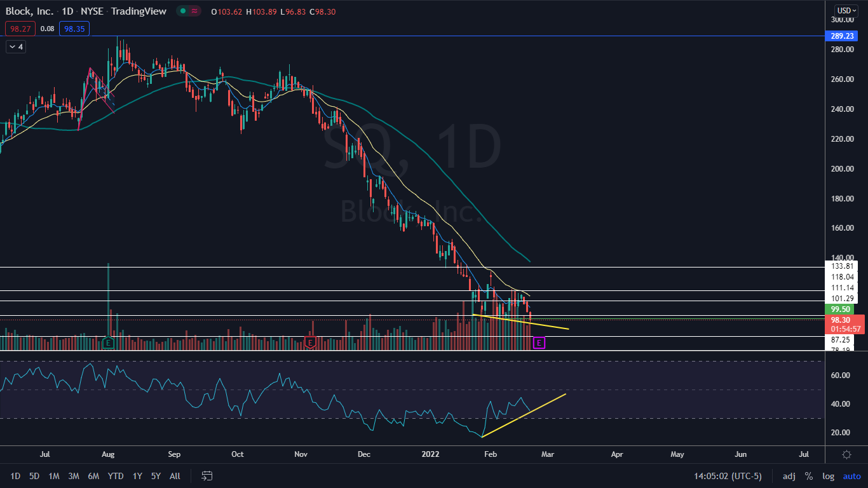Image resolution: width=868 pixels, height=488 pixels.
Task: Select the 3M time range
Action: [74, 476]
